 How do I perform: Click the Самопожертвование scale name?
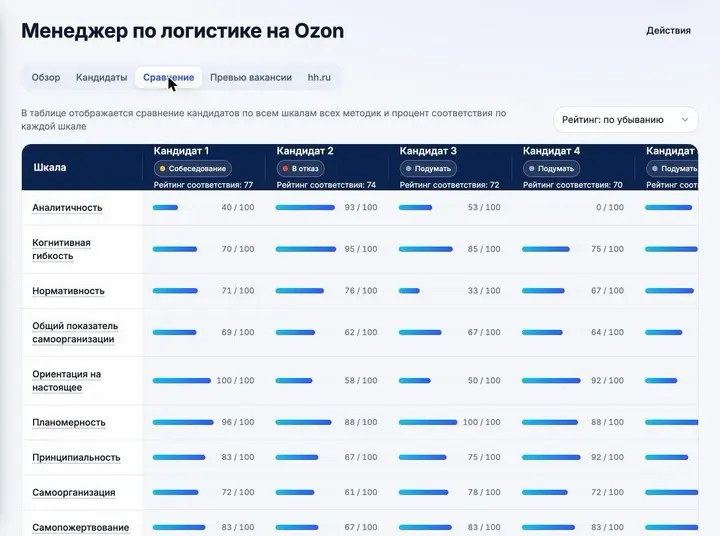[x=80, y=527]
